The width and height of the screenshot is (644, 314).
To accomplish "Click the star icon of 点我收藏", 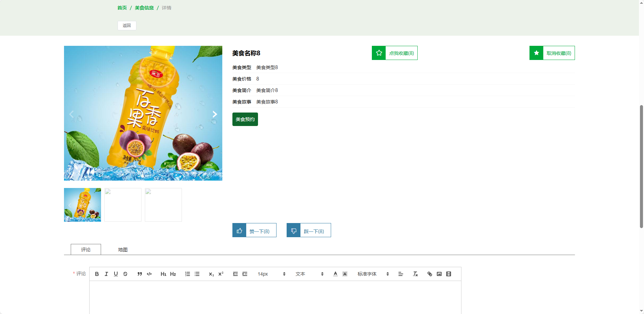I will pyautogui.click(x=379, y=53).
